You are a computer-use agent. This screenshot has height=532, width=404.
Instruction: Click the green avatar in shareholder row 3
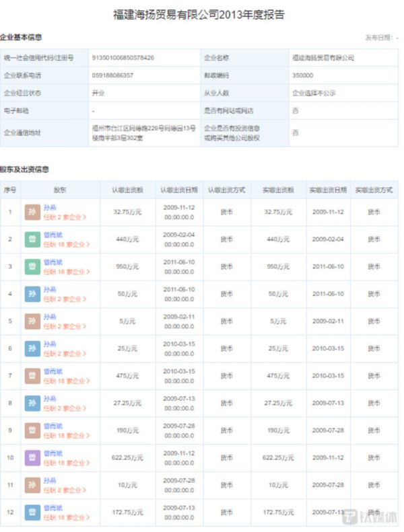(32, 266)
